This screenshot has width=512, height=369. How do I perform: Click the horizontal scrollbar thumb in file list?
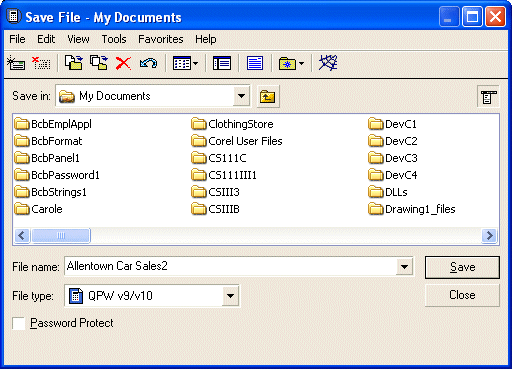click(61, 236)
